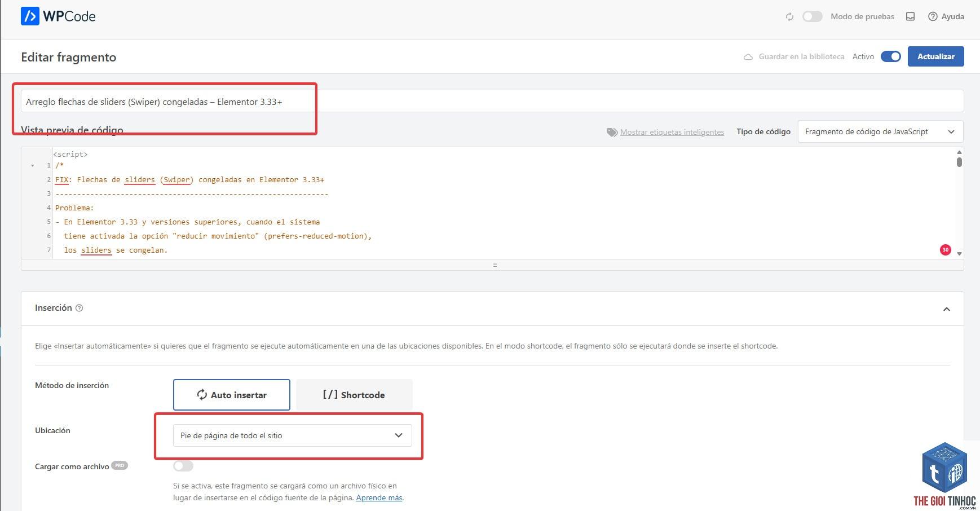This screenshot has width=980, height=511.
Task: Open the Ubicación location dropdown
Action: click(292, 435)
